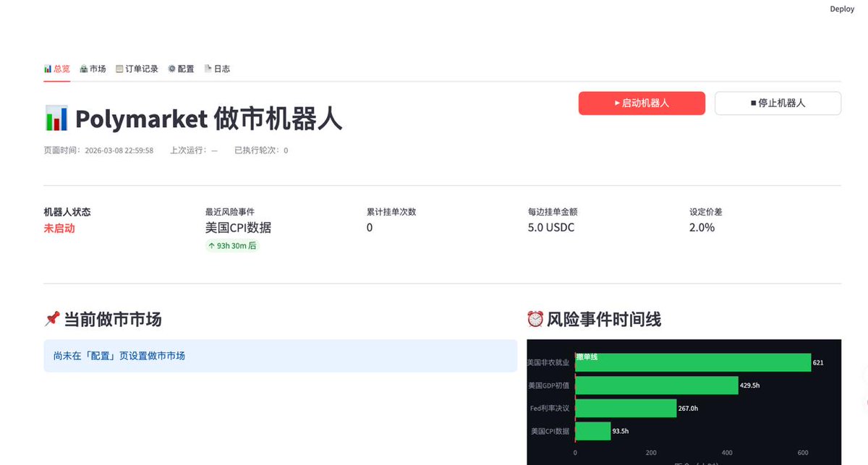Select the 未启动 status text
Image resolution: width=868 pixels, height=465 pixels.
(x=59, y=228)
